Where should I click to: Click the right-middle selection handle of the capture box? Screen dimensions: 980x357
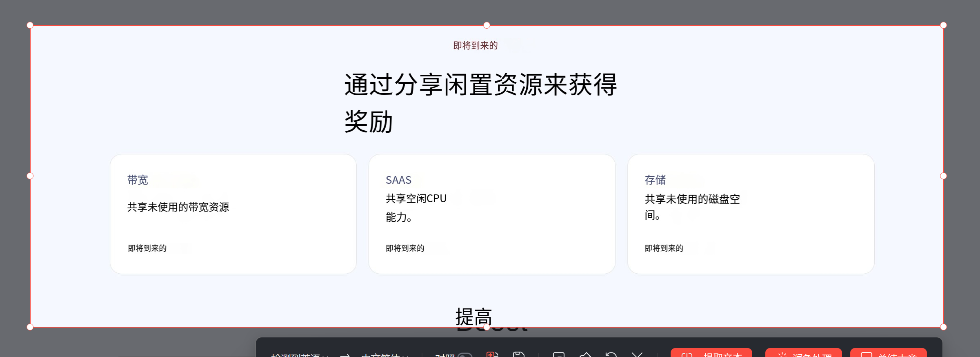[x=943, y=176]
